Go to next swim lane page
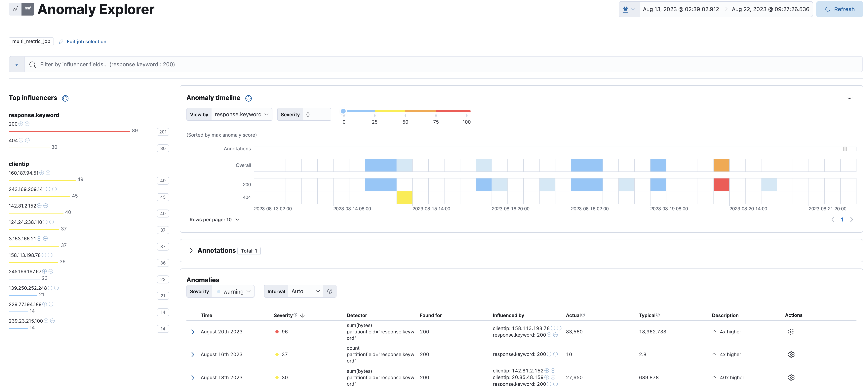The image size is (868, 386). click(x=852, y=220)
